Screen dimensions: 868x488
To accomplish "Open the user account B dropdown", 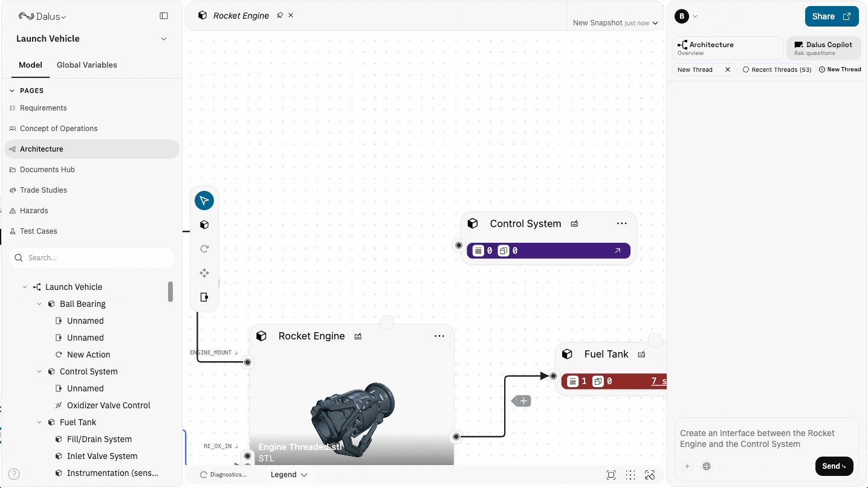I will coord(687,16).
